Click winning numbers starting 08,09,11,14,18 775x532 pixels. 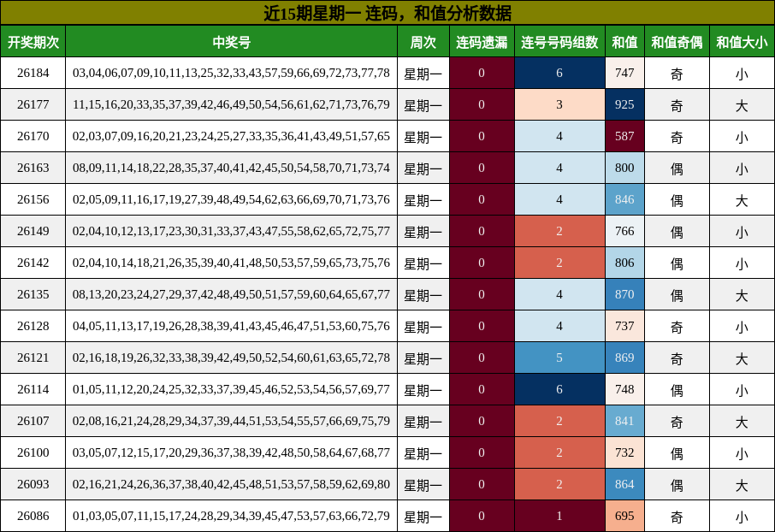click(231, 168)
